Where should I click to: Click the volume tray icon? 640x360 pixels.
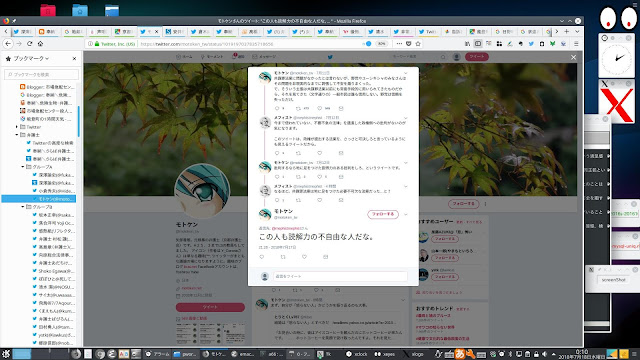pos(544,354)
